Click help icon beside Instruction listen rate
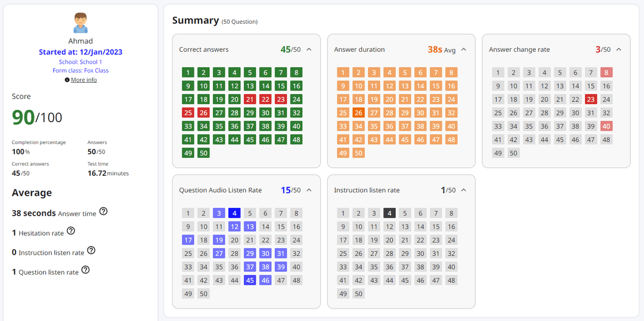 [x=91, y=251]
